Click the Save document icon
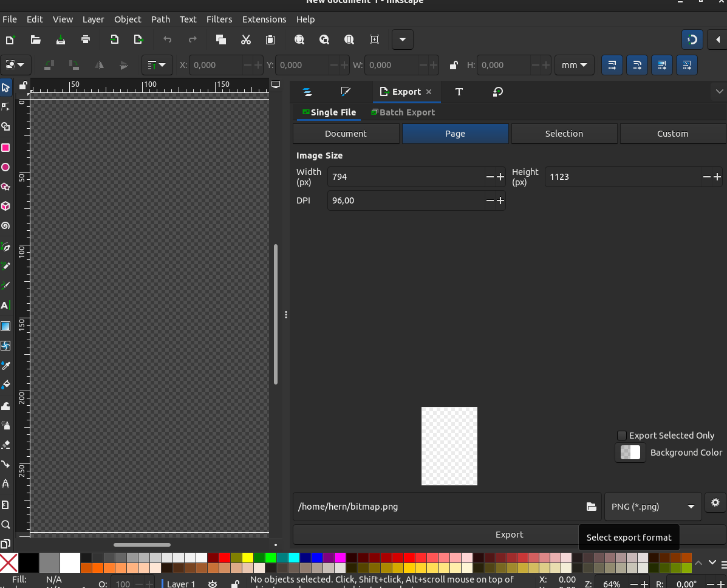This screenshot has width=727, height=588. click(x=60, y=39)
